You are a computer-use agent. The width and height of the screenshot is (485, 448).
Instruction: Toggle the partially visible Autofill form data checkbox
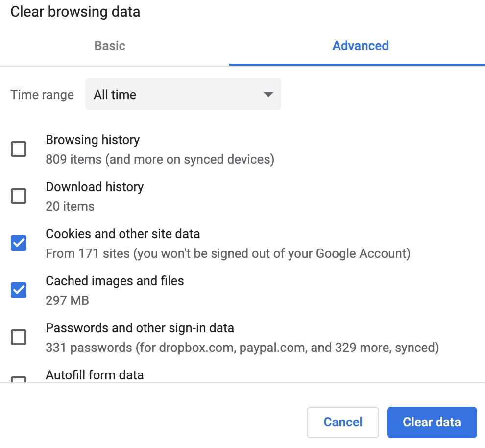pos(19,379)
